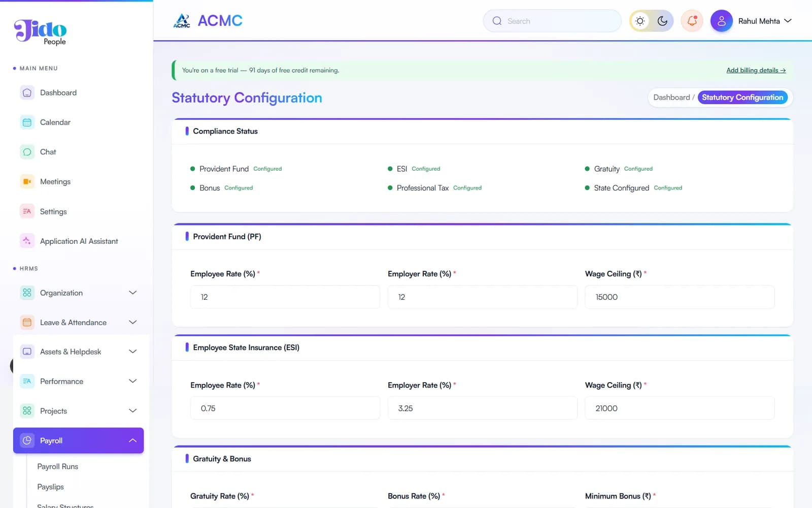
Task: Select the Payroll clock icon
Action: coord(27,440)
